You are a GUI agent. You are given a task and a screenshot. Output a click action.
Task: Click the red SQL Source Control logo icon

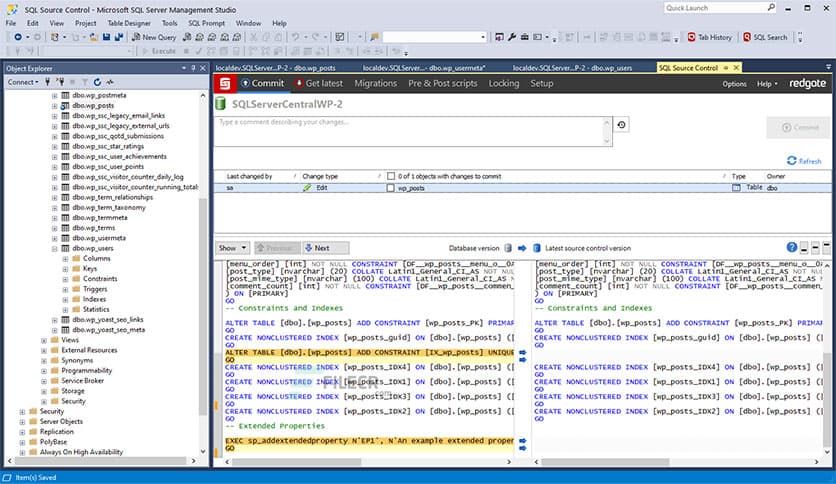point(225,84)
